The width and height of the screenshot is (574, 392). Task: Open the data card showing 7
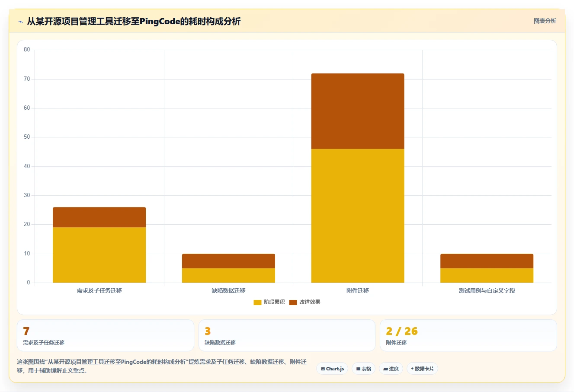tap(105, 335)
